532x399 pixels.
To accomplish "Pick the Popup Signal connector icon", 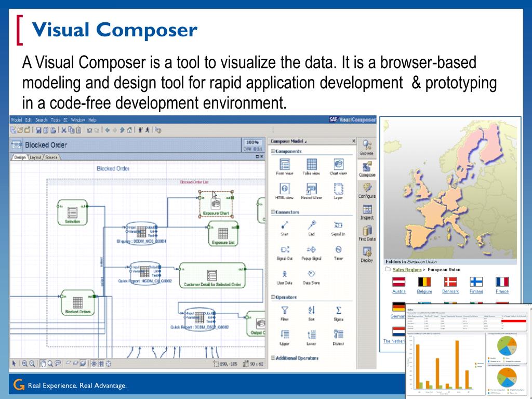I will 312,250.
